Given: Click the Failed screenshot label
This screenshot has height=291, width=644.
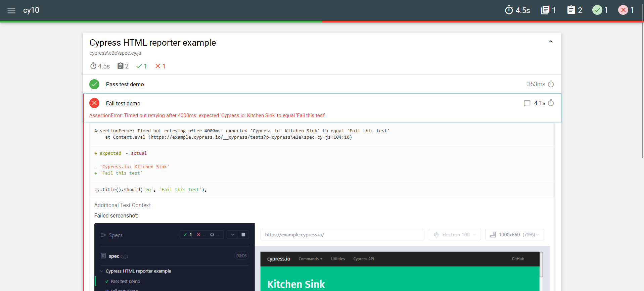Looking at the screenshot, I should [x=116, y=215].
